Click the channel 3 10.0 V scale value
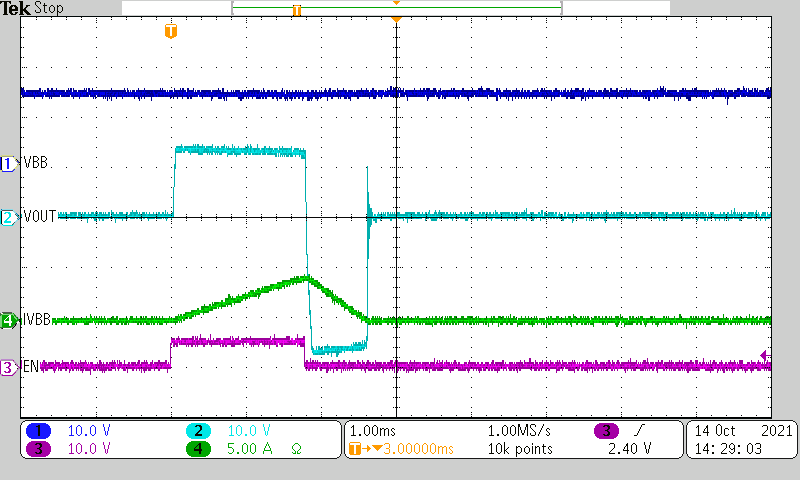The height and width of the screenshot is (480, 800). point(89,448)
